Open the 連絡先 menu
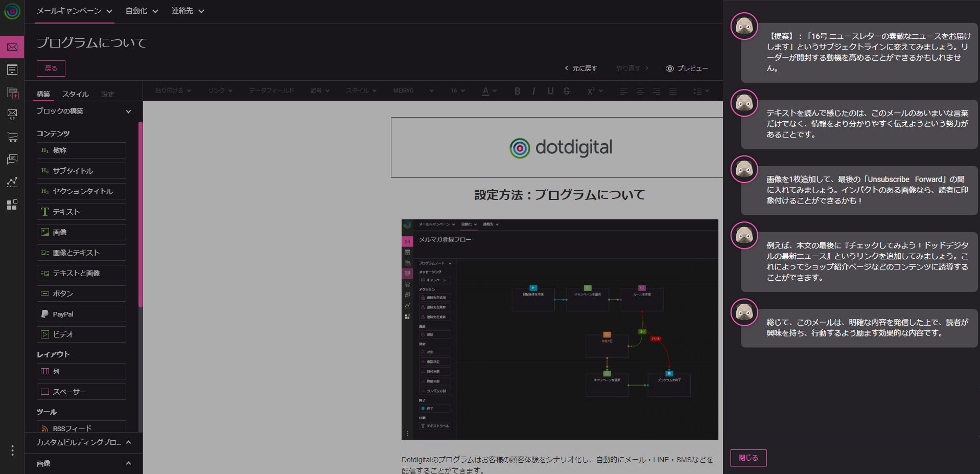The width and height of the screenshot is (980, 474). [x=188, y=11]
